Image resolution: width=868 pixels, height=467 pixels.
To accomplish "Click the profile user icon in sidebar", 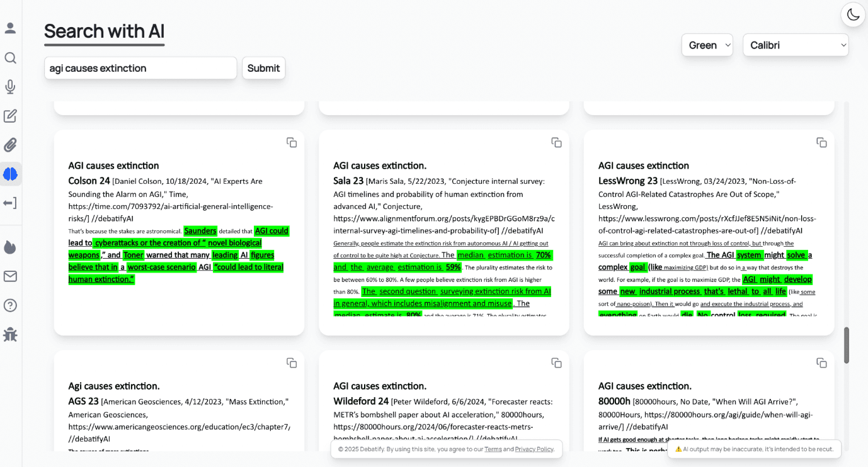I will click(x=10, y=28).
